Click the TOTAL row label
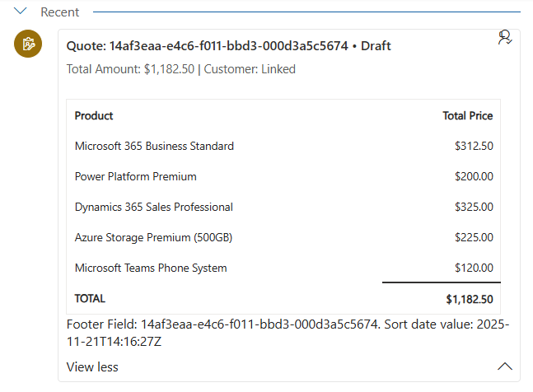 (x=90, y=298)
